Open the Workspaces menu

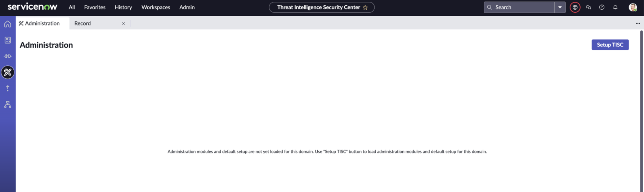pos(156,7)
